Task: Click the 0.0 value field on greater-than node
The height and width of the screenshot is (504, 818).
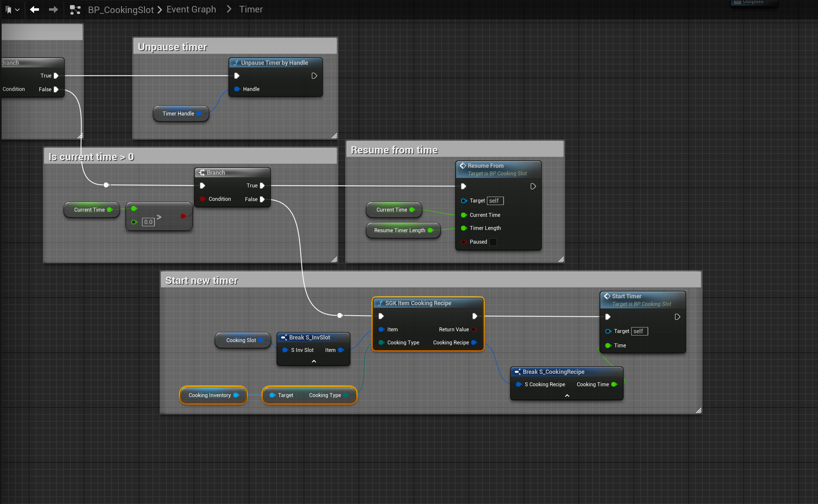Action: [x=148, y=222]
